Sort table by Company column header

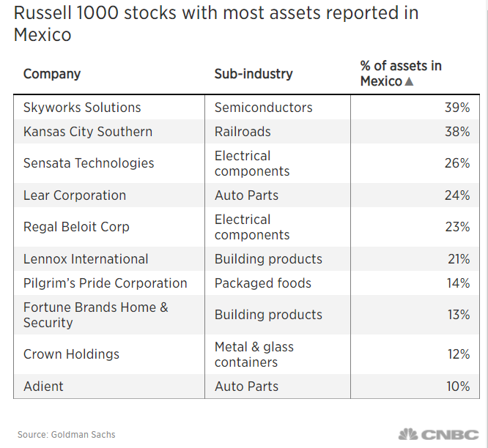[x=52, y=74]
